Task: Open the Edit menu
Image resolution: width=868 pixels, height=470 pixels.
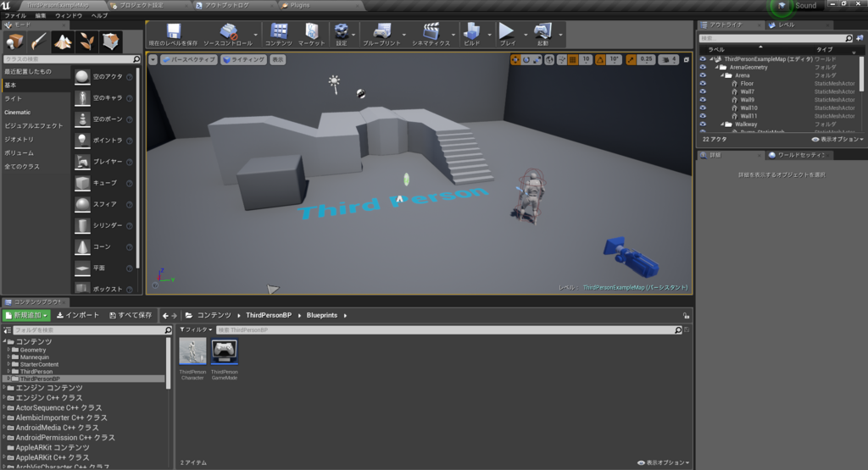Action: [41, 16]
